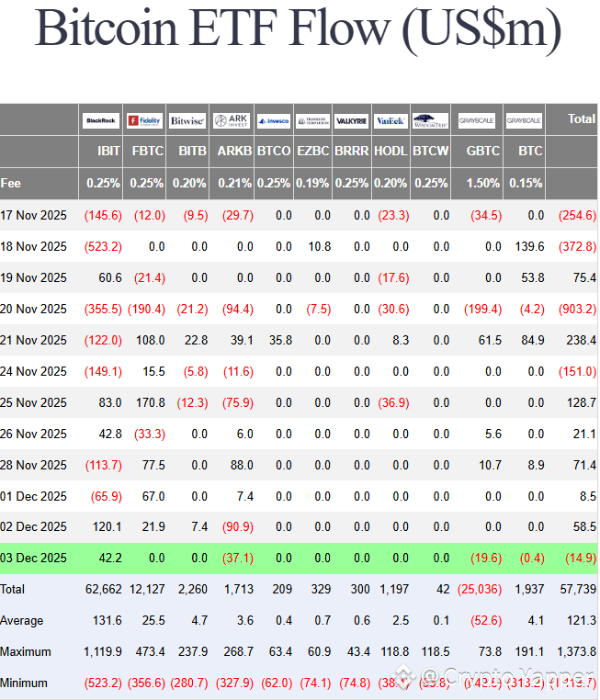Click the (199.4) GBTC value on 20 Nov

[x=482, y=309]
